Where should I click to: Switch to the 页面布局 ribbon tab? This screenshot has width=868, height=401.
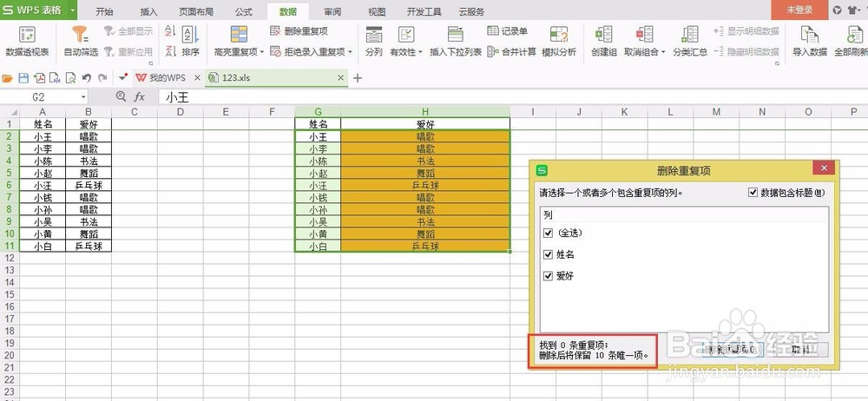pos(196,11)
